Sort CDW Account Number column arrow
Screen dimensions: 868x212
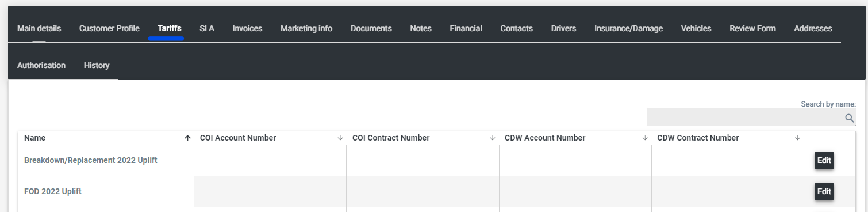click(x=645, y=138)
